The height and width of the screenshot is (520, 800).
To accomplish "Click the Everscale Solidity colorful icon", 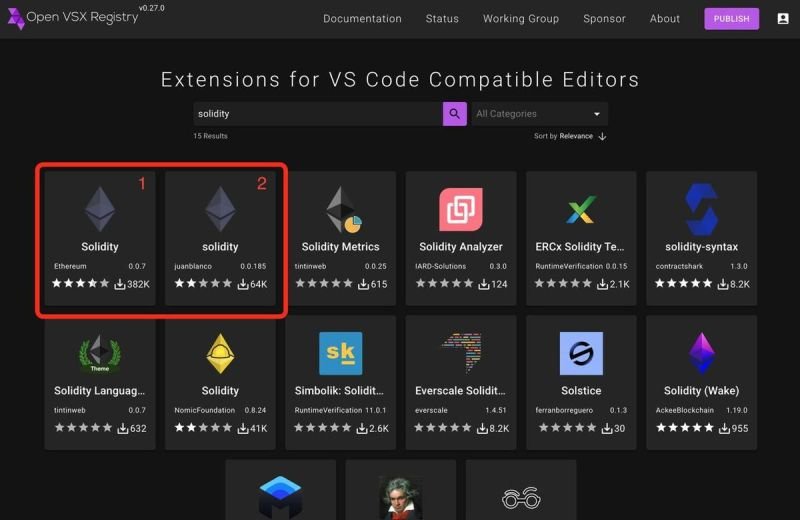I will point(462,352).
